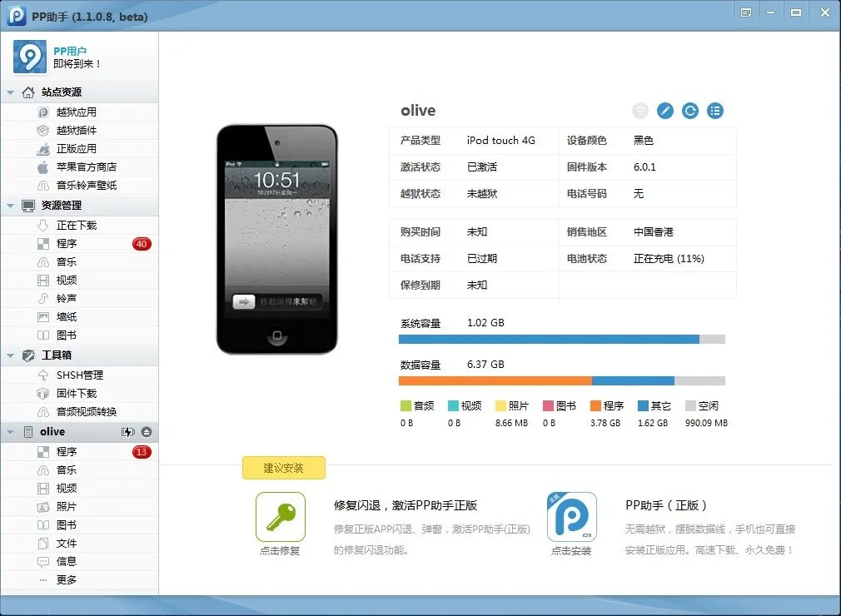Image resolution: width=841 pixels, height=616 pixels.
Task: Click the green key repair icon
Action: 281,517
